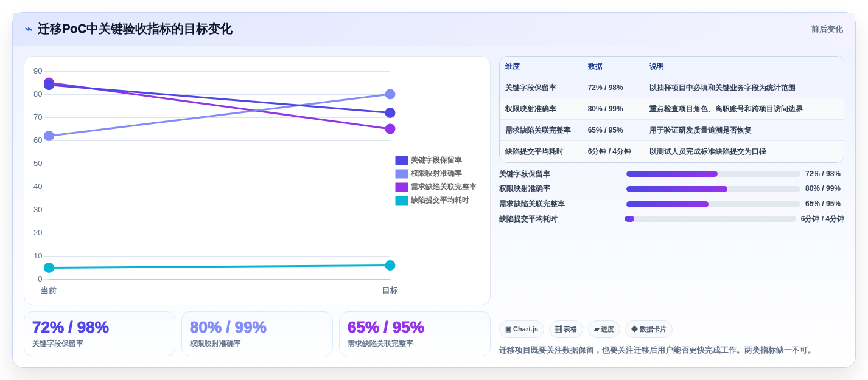Click the 权限映射准确率 progress bar

(x=713, y=189)
